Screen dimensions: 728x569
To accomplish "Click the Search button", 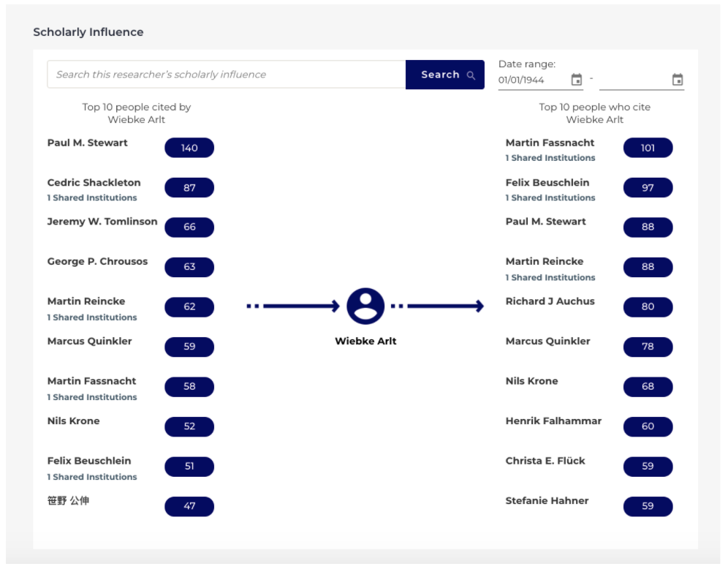I will click(x=445, y=75).
